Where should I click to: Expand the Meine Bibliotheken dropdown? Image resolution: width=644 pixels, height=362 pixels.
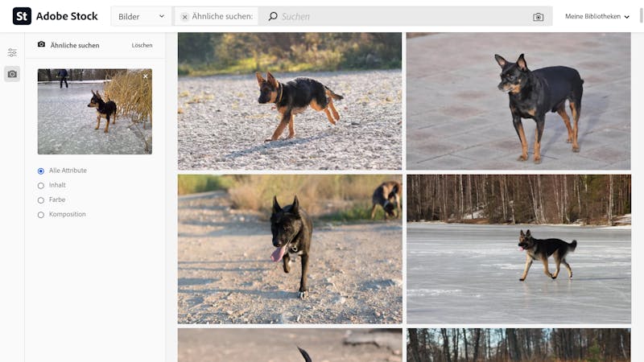pos(597,16)
